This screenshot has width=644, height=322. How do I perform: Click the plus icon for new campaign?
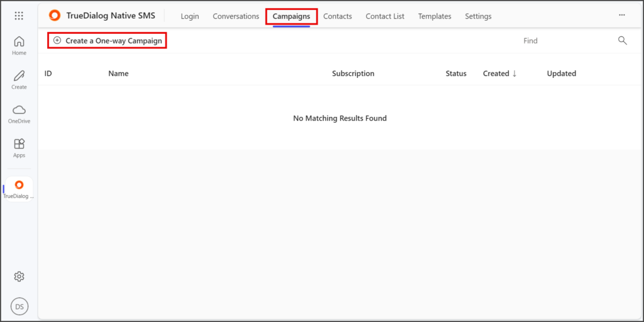tap(57, 41)
